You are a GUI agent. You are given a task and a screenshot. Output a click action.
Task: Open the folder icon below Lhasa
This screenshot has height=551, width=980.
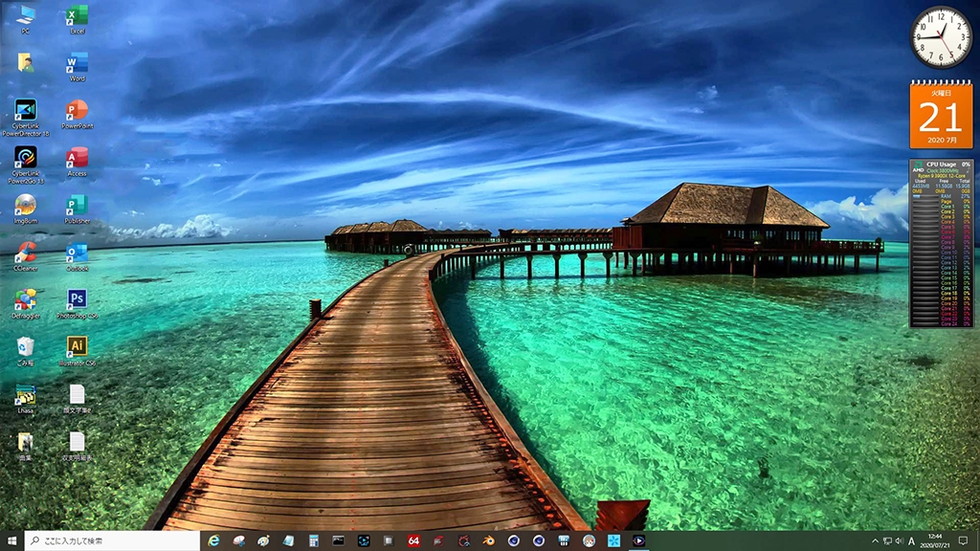click(26, 446)
